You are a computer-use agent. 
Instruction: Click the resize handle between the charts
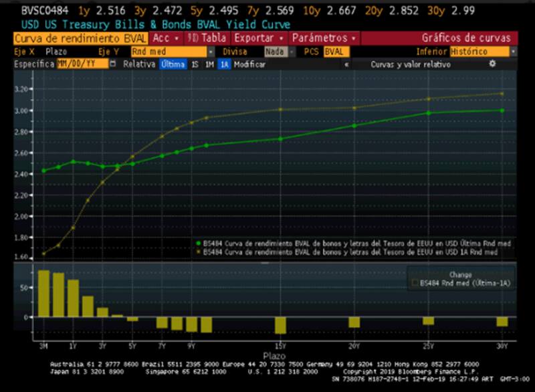click(x=266, y=264)
